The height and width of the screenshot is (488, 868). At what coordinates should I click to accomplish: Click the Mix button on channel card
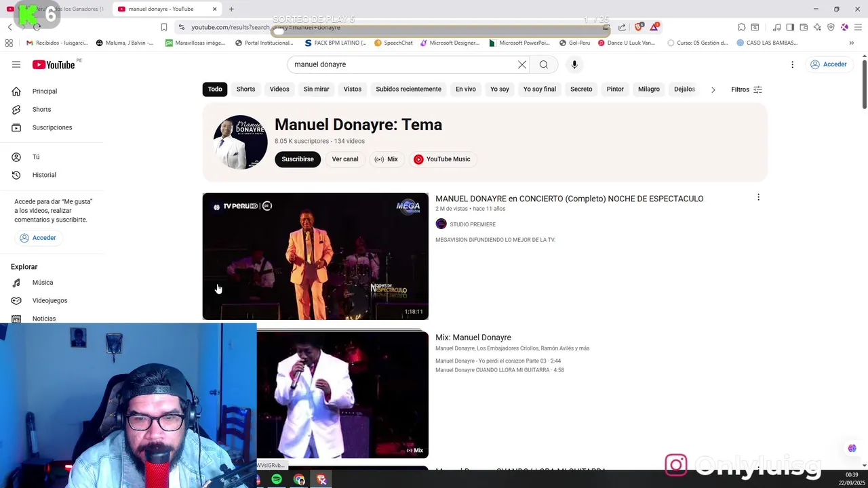[386, 159]
